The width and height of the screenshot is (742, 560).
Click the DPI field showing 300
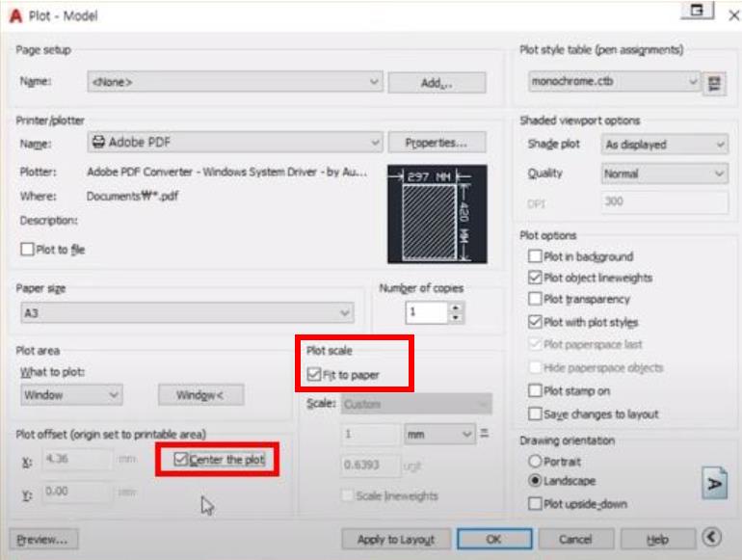664,202
